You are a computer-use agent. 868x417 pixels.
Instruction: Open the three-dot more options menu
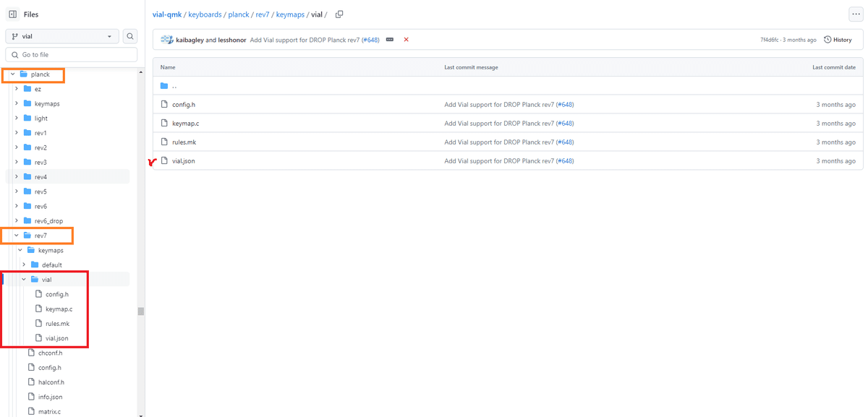tap(856, 14)
